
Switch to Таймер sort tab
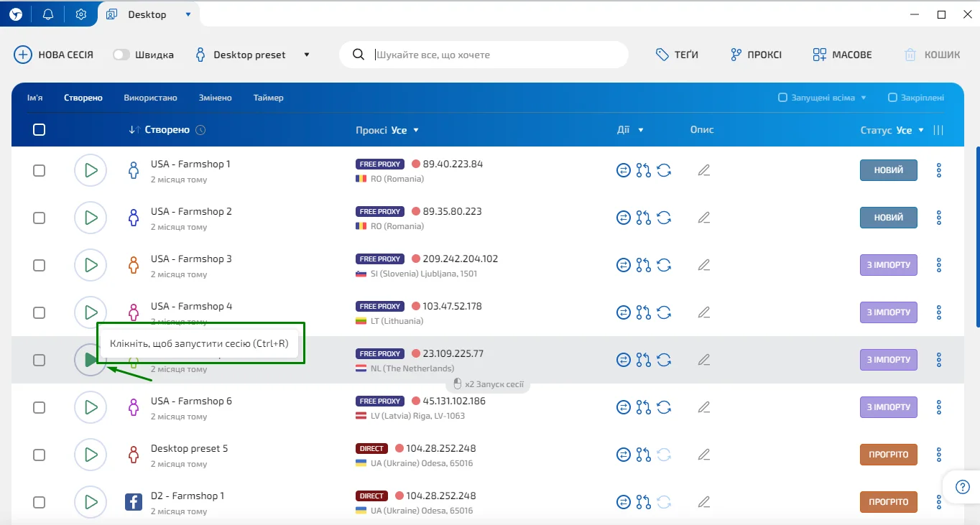click(269, 98)
